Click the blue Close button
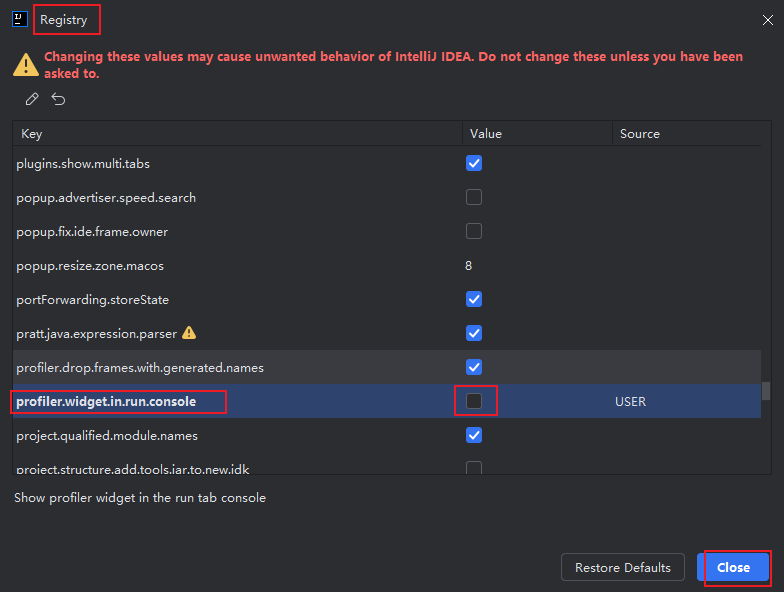Image resolution: width=784 pixels, height=592 pixels. (x=733, y=567)
